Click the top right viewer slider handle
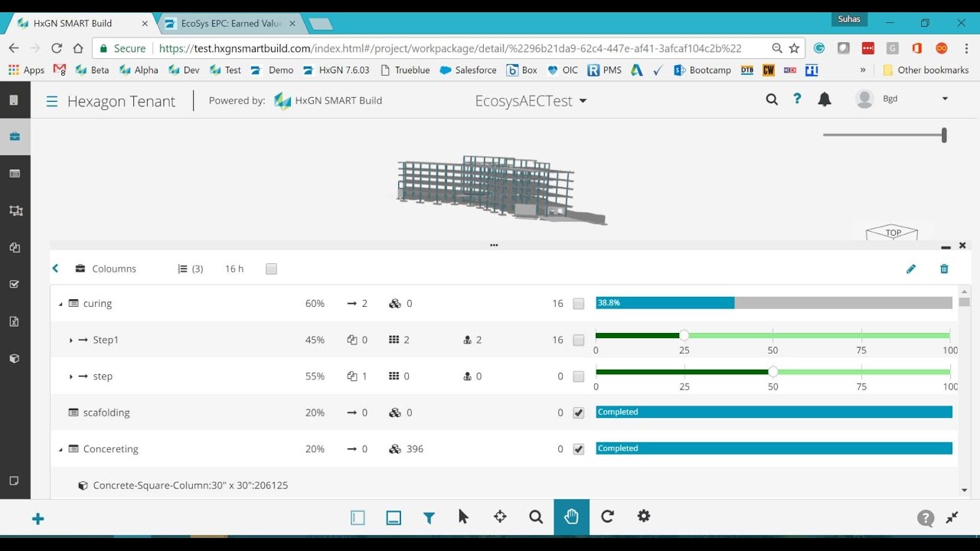 tap(944, 135)
